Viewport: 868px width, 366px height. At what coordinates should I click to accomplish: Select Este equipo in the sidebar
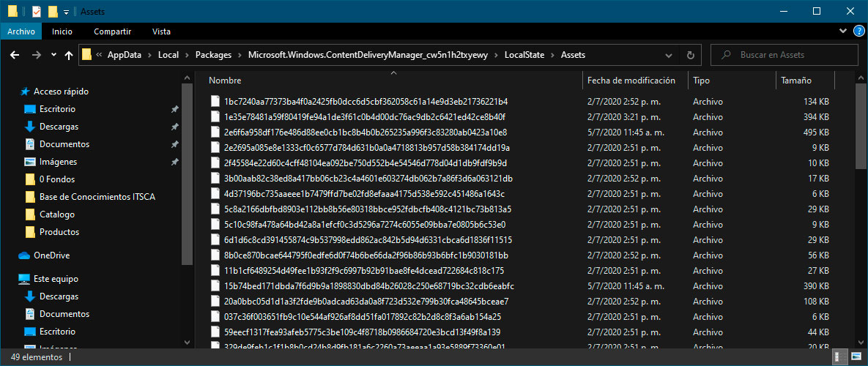pos(56,279)
